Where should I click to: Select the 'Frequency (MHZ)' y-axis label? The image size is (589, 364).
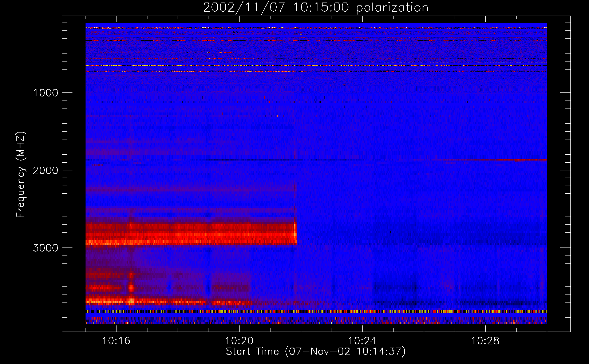click(21, 175)
